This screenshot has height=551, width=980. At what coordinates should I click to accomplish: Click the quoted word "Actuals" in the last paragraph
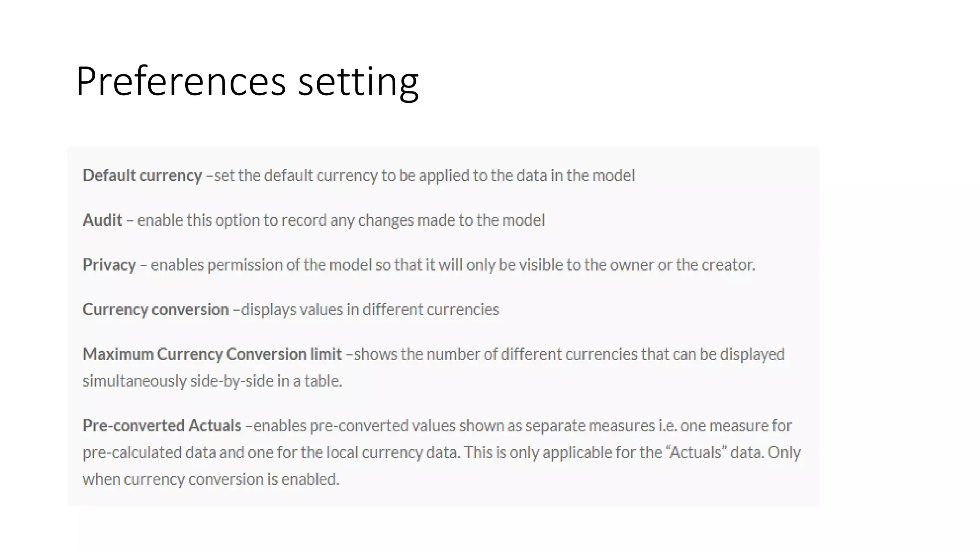coord(695,452)
